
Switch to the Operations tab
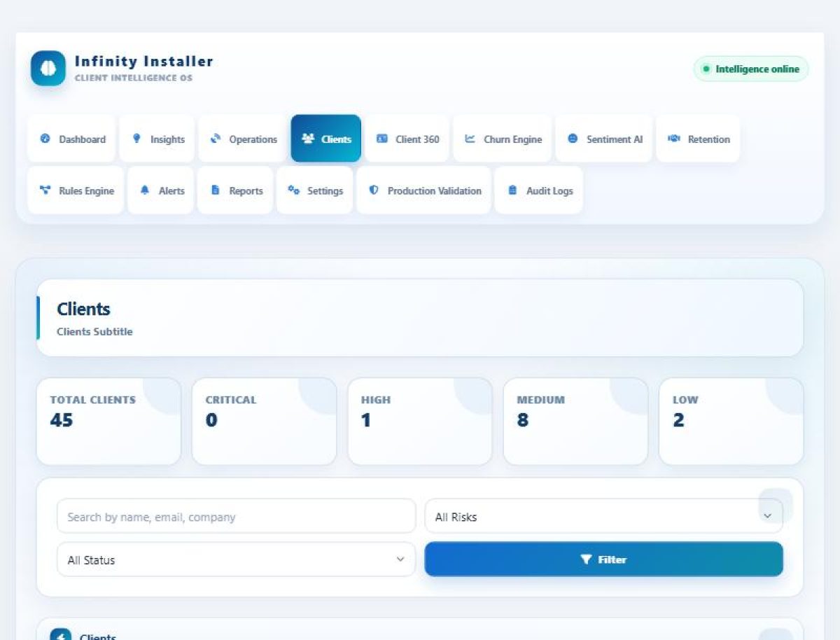(x=243, y=139)
